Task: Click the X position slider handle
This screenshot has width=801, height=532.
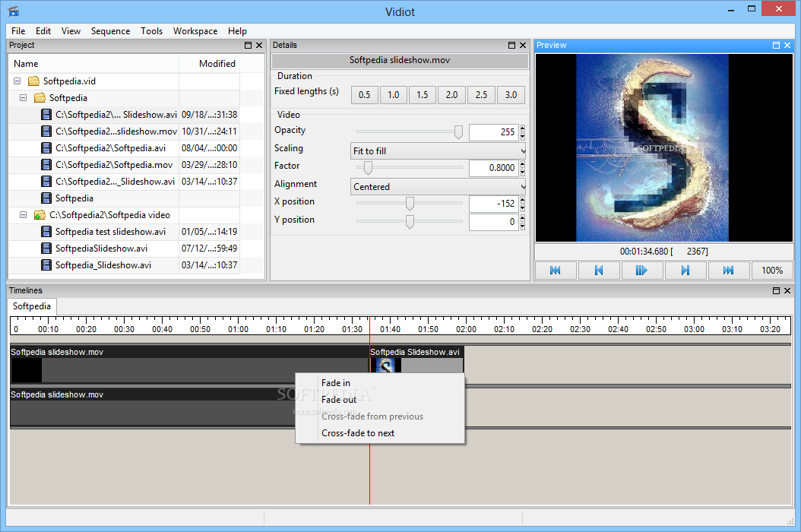Action: click(410, 204)
